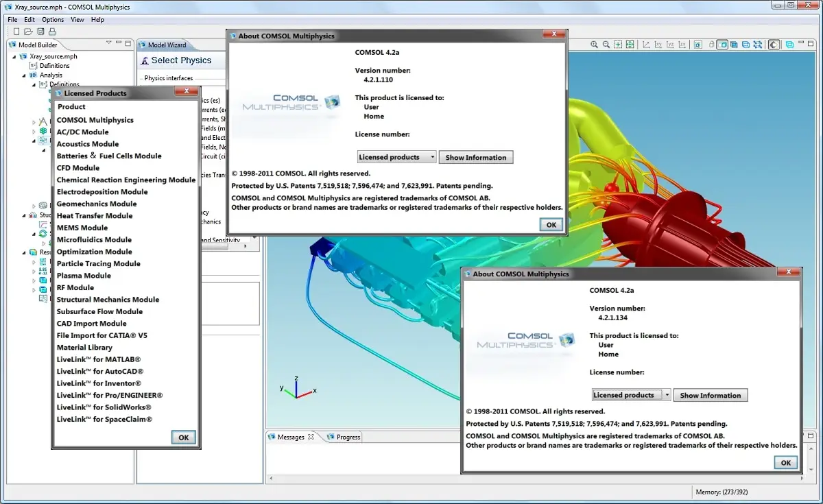
Task: Click the blue edges-with-nodes graphics icon
Action: [x=757, y=45]
